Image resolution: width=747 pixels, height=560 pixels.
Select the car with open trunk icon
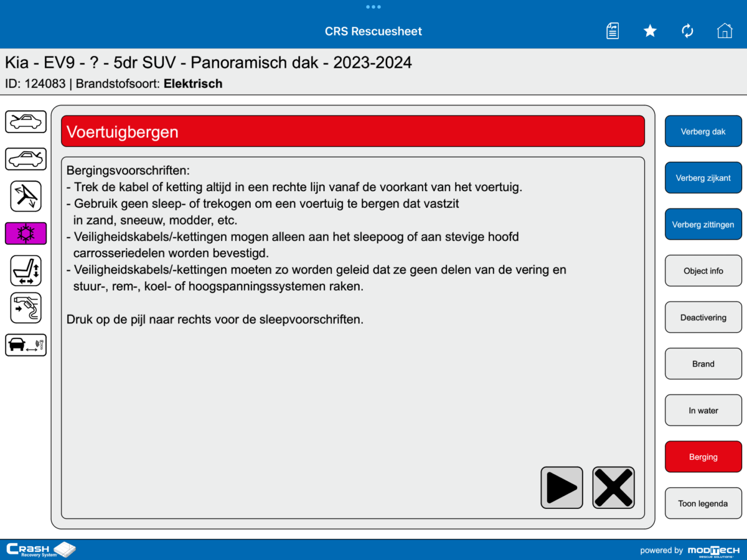pos(26,159)
